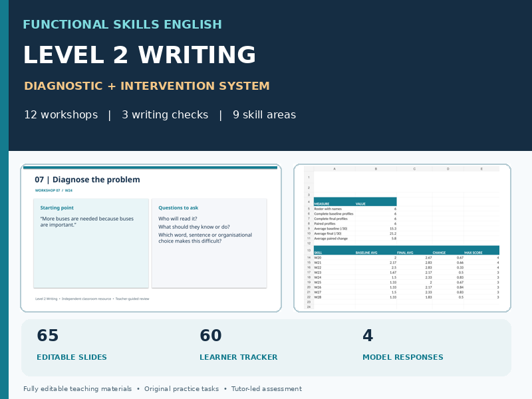The height and width of the screenshot is (399, 532).
Task: Click the 'FUNCTIONAL SKILLS ENGLISH' heading
Action: (122, 25)
